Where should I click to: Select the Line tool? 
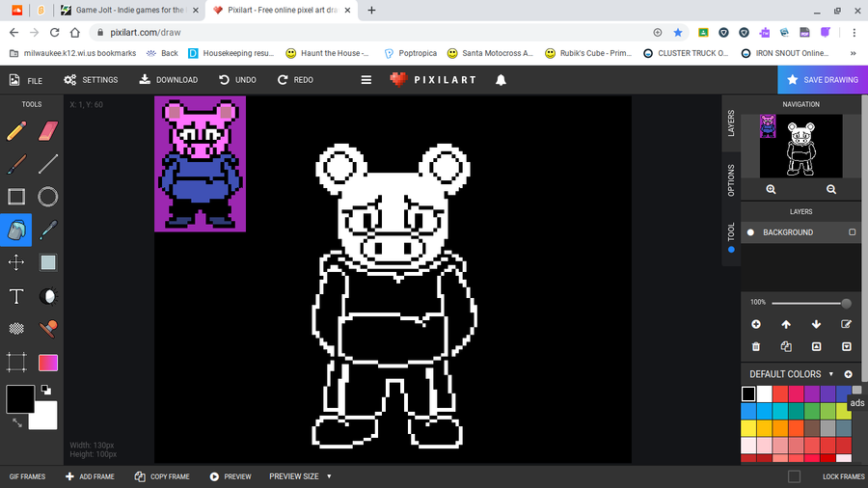point(48,164)
